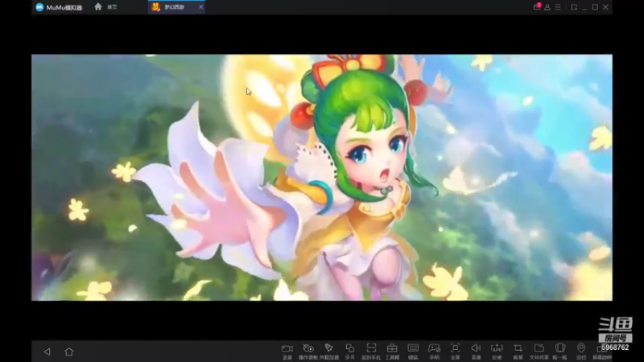
Task: Click the shake device icon
Action: pyautogui.click(x=559, y=348)
